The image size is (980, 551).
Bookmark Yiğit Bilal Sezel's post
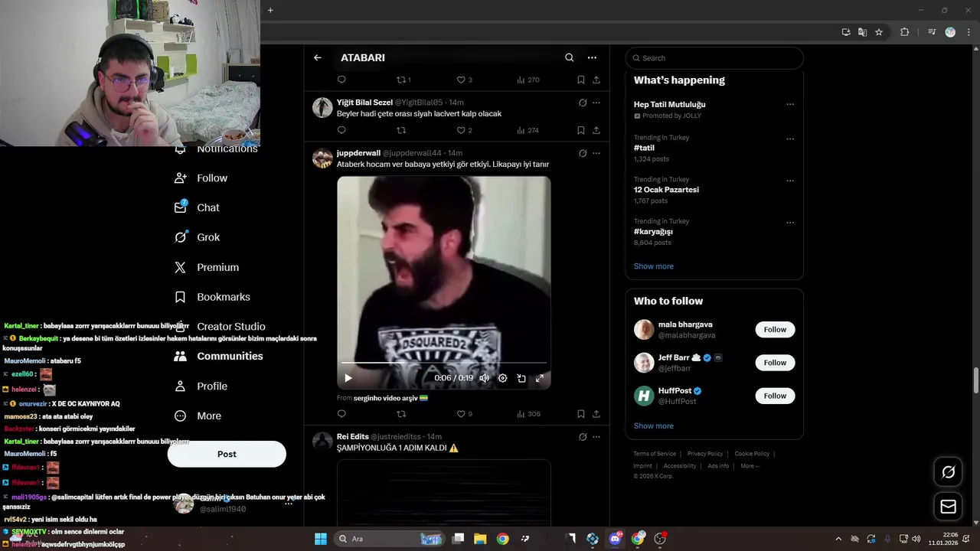580,130
